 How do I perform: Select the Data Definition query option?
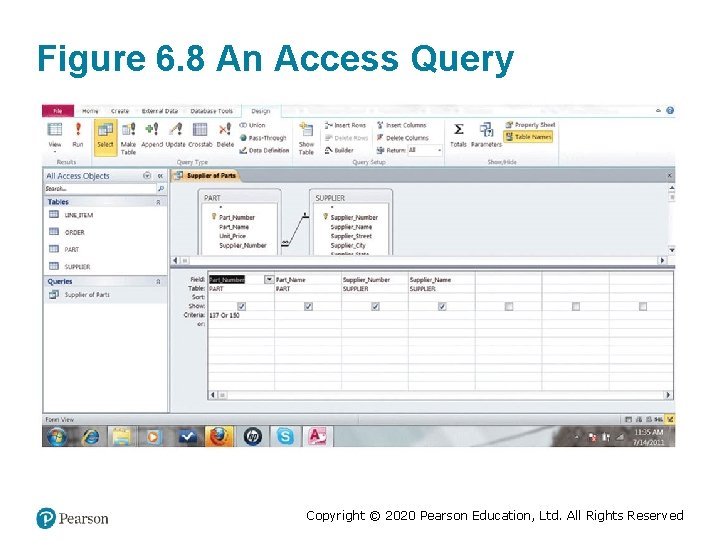pos(264,150)
